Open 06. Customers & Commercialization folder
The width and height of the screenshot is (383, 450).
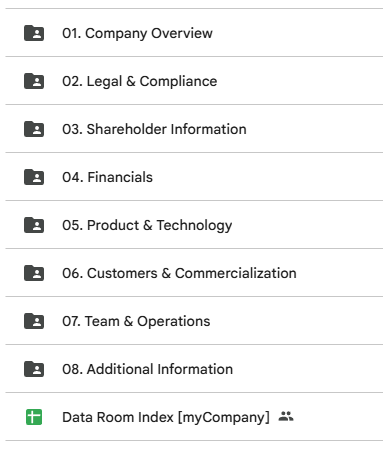pos(179,273)
